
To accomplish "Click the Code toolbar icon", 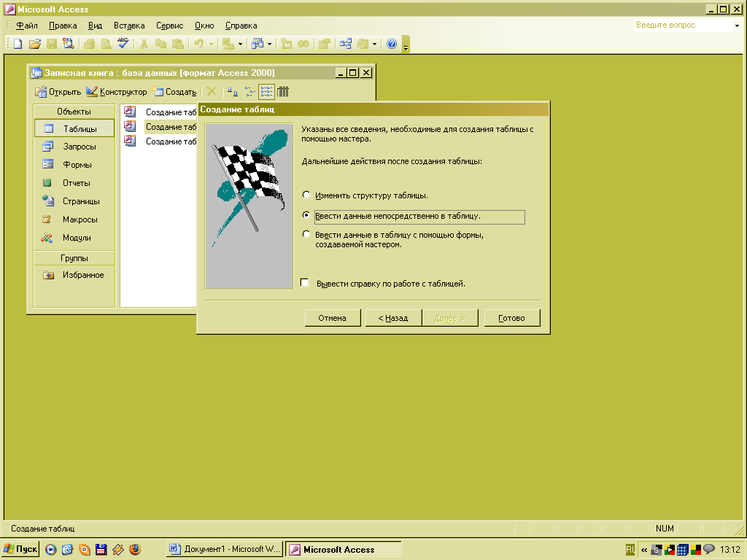I will pos(286,44).
